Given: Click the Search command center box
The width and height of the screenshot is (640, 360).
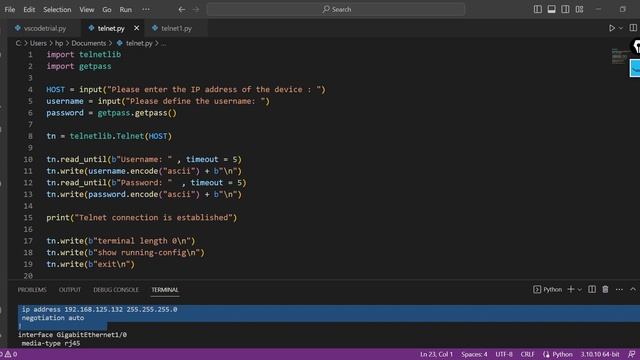Looking at the screenshot, I should pos(336,9).
